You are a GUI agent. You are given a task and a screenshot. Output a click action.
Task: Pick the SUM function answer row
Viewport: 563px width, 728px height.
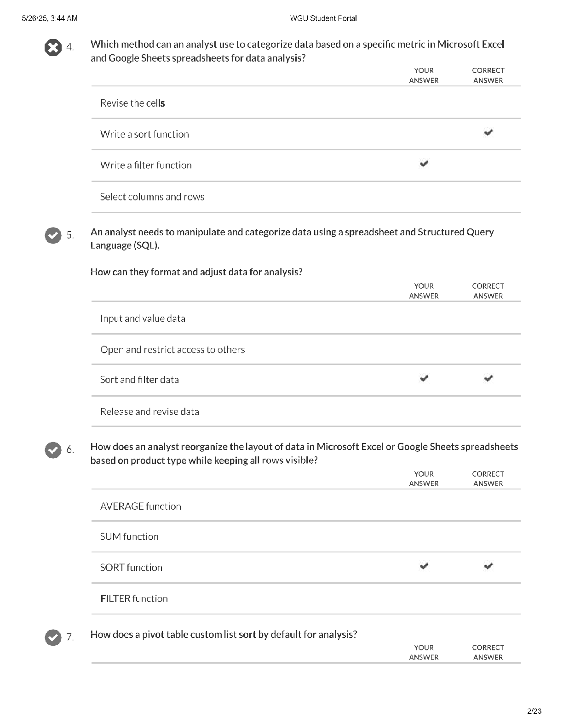[x=306, y=536]
